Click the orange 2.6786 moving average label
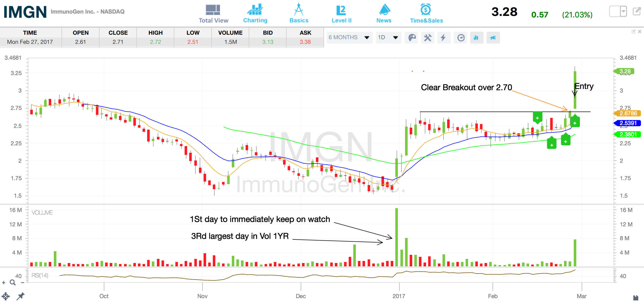 tap(628, 113)
